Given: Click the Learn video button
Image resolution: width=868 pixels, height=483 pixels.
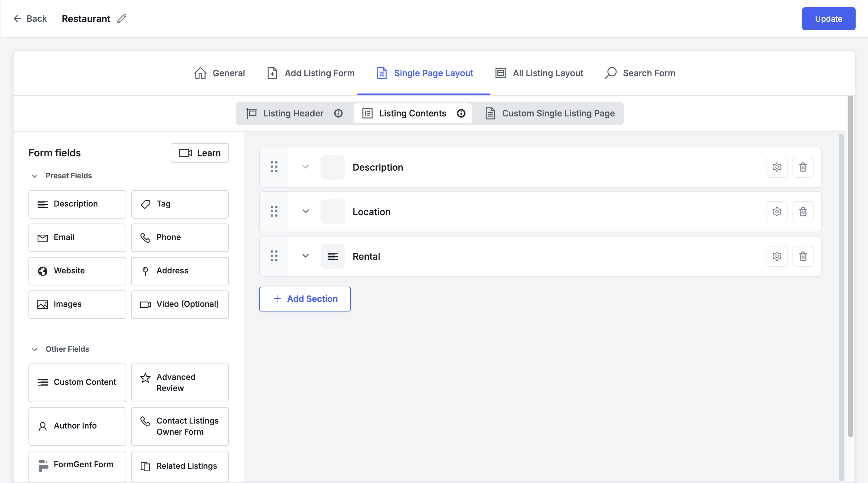Looking at the screenshot, I should tap(200, 153).
